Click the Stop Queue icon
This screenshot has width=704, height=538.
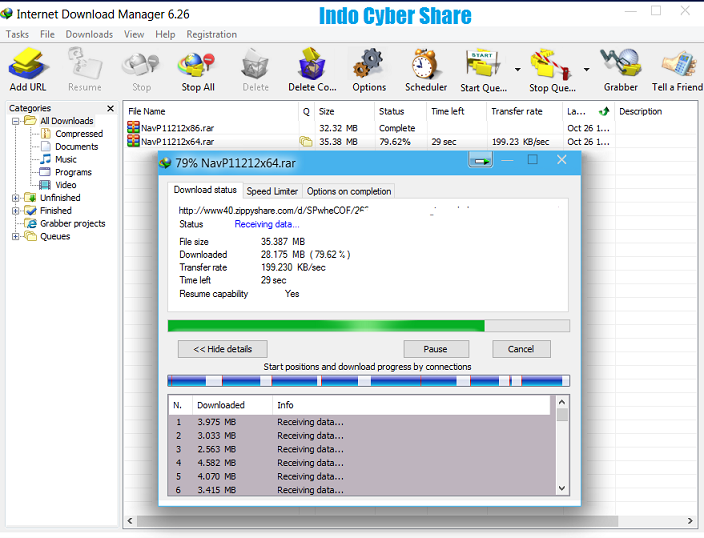pyautogui.click(x=550, y=64)
